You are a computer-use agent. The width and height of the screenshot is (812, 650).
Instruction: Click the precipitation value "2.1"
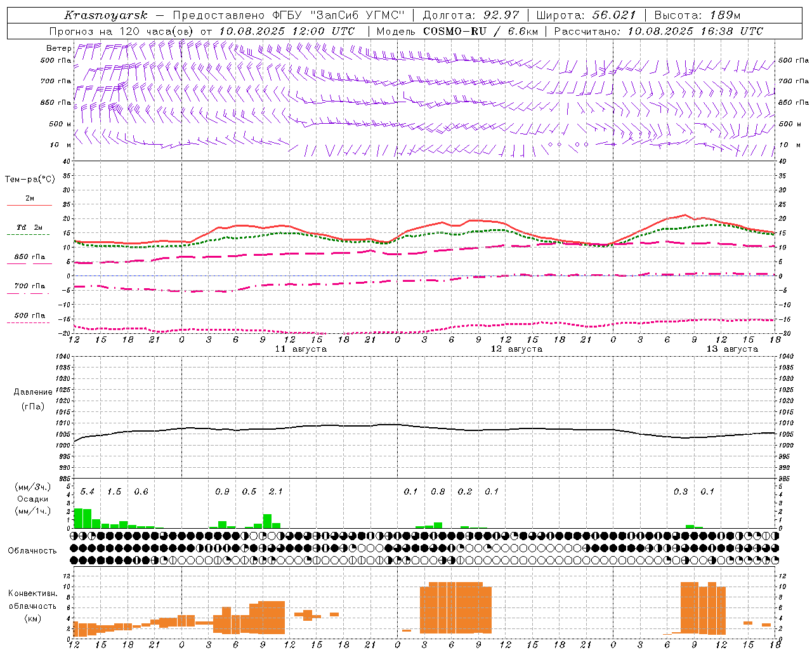tap(276, 492)
